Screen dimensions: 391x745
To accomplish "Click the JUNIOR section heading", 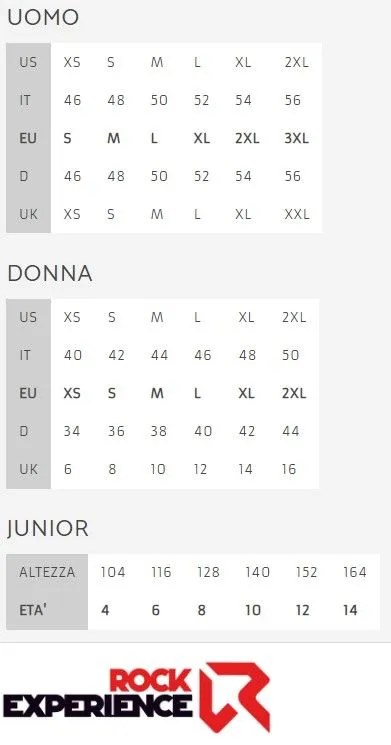I will 48,528.
